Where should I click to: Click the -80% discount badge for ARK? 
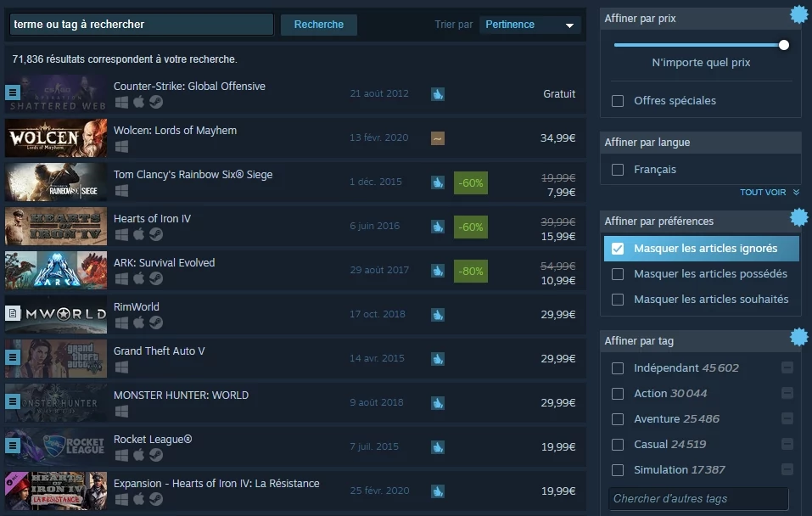click(471, 271)
